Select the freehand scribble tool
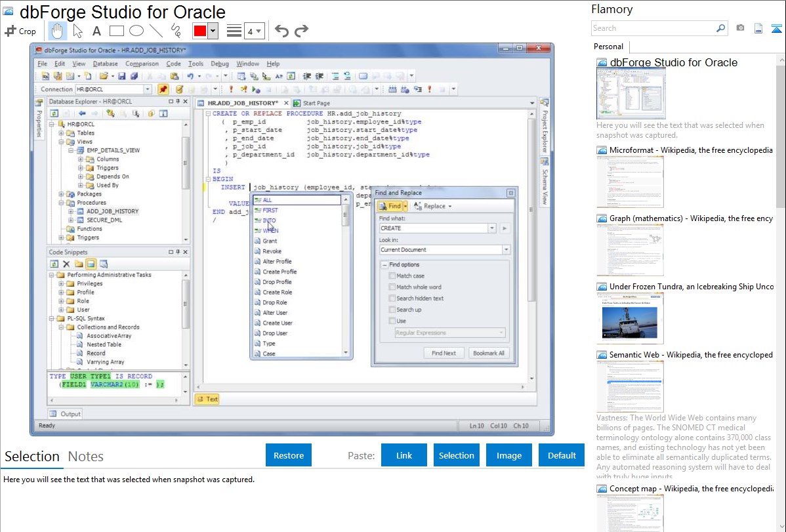This screenshot has height=532, width=786. 176,31
